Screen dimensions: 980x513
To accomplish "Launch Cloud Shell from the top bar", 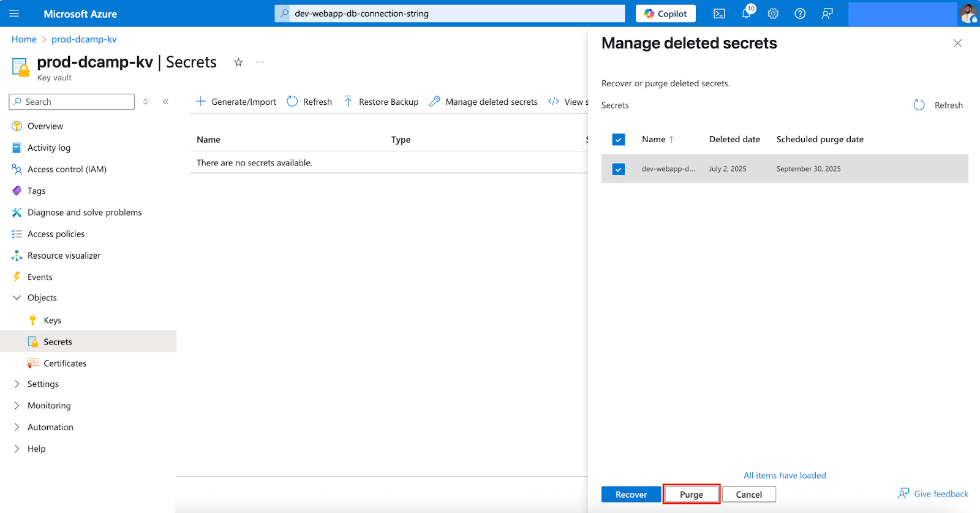I will (719, 13).
